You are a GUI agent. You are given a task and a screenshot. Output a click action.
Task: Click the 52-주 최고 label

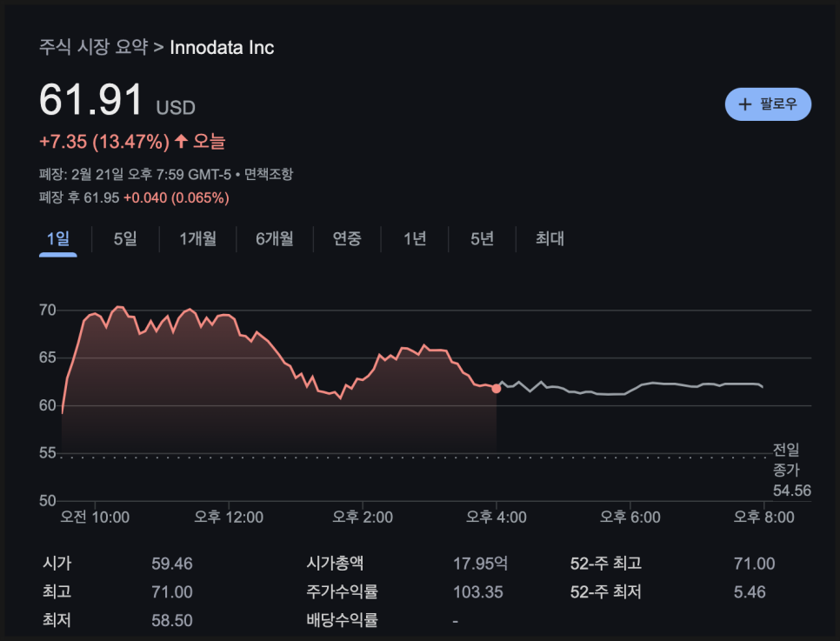click(x=606, y=564)
